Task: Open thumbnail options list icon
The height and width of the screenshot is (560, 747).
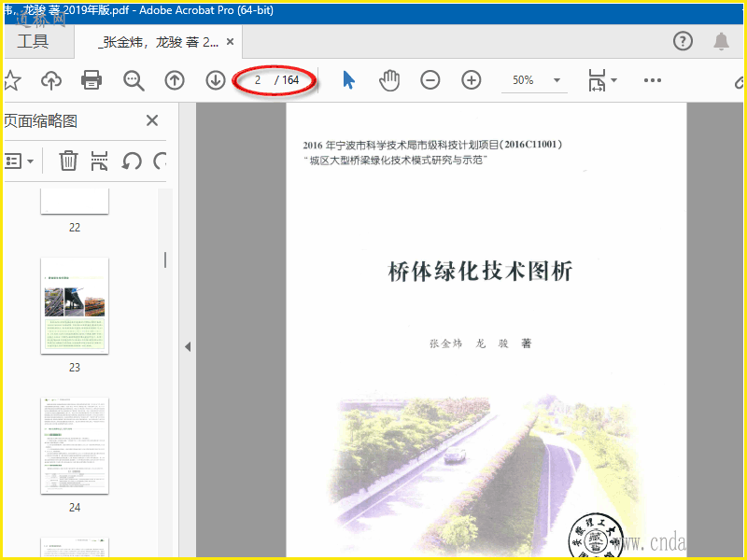Action: [13, 161]
